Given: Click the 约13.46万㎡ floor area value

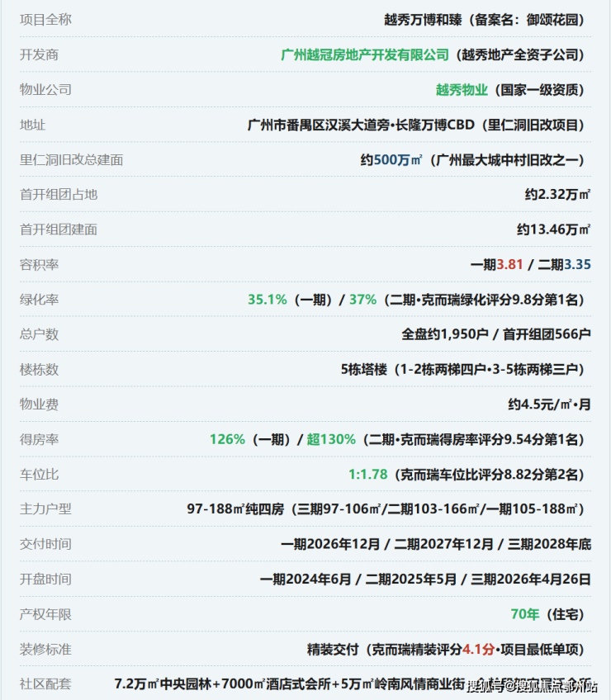Looking at the screenshot, I should click(x=554, y=229).
